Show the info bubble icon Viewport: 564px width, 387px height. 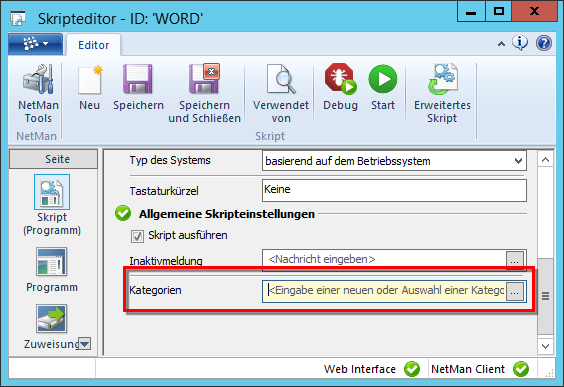point(520,43)
